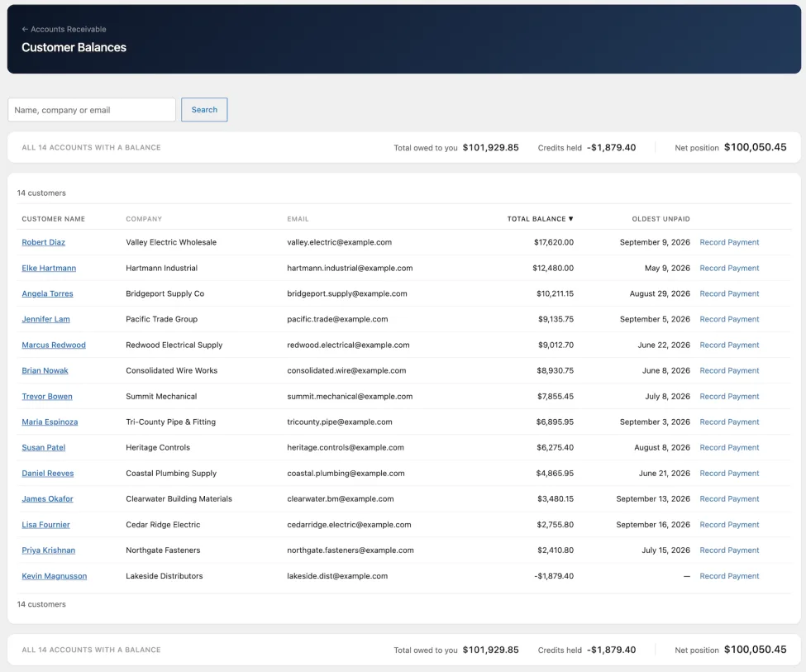Select email hartmann.industrial@example.com
806x672 pixels.
click(x=350, y=268)
